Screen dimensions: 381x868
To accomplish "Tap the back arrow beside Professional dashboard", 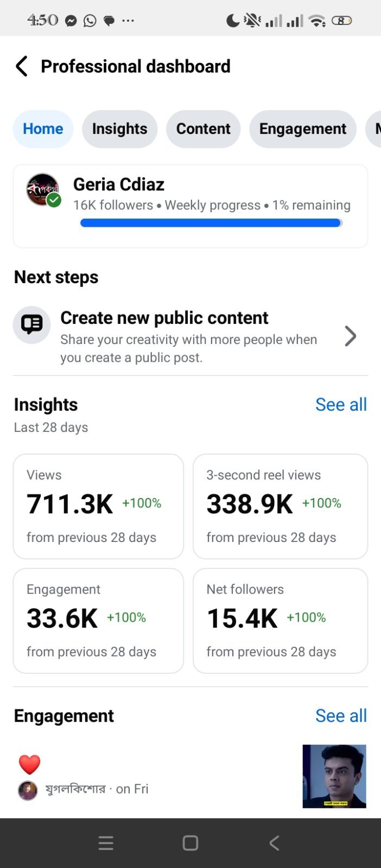I will click(x=22, y=66).
